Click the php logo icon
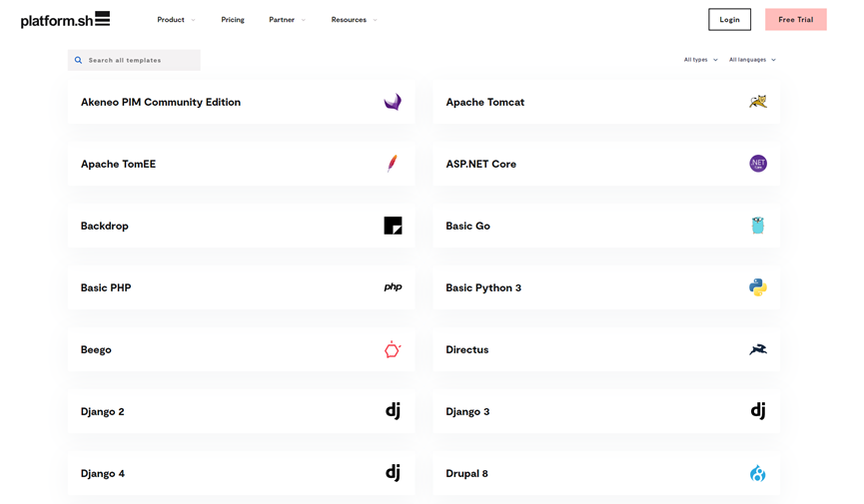Viewport: 864px width, 504px height. [393, 287]
